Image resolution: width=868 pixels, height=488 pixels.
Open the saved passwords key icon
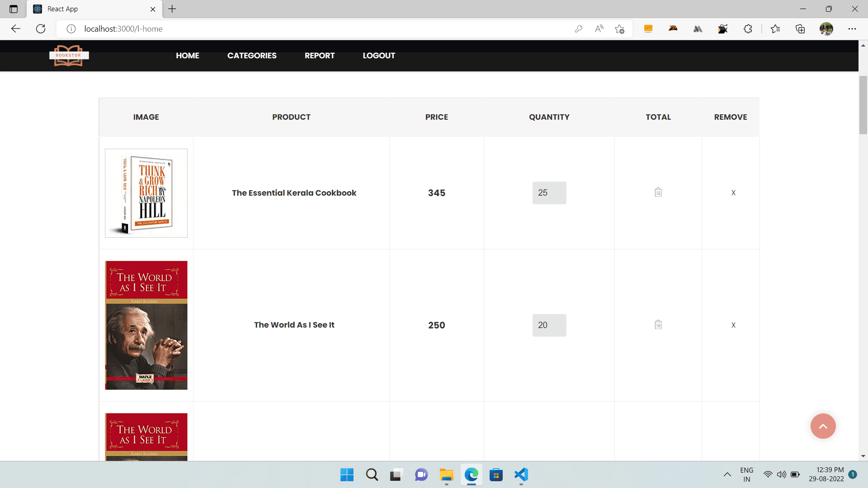pyautogui.click(x=578, y=29)
